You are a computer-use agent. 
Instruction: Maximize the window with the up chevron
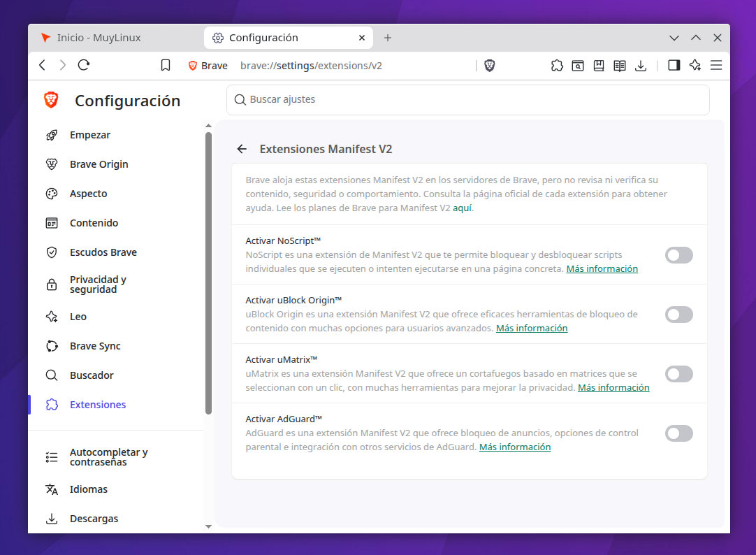pyautogui.click(x=696, y=38)
